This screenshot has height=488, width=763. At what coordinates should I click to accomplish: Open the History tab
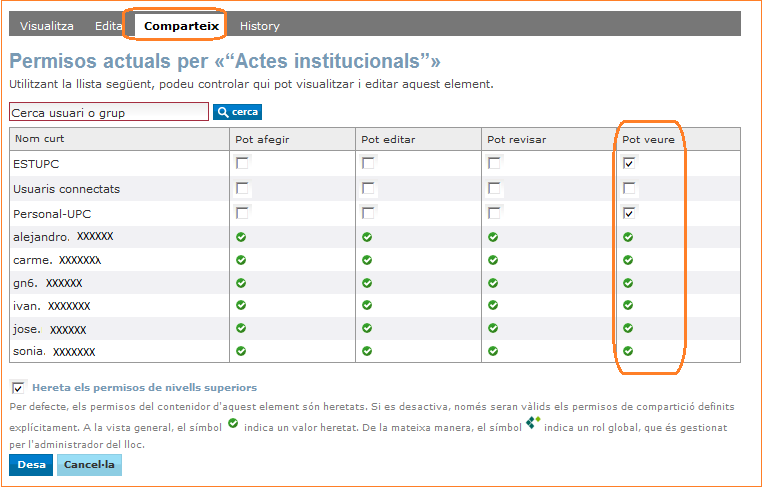pyautogui.click(x=260, y=26)
